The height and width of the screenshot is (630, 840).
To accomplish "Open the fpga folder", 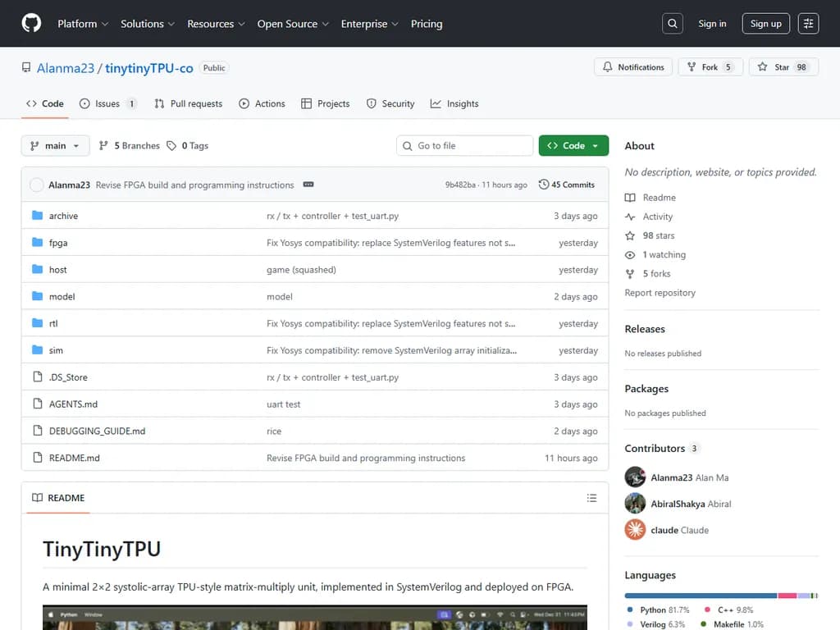I will pyautogui.click(x=58, y=243).
